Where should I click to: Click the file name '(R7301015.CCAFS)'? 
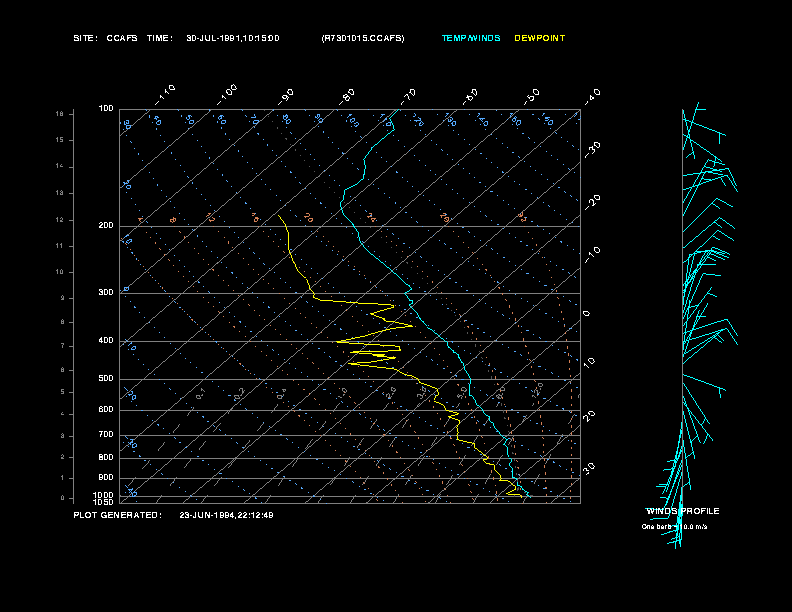pyautogui.click(x=363, y=38)
